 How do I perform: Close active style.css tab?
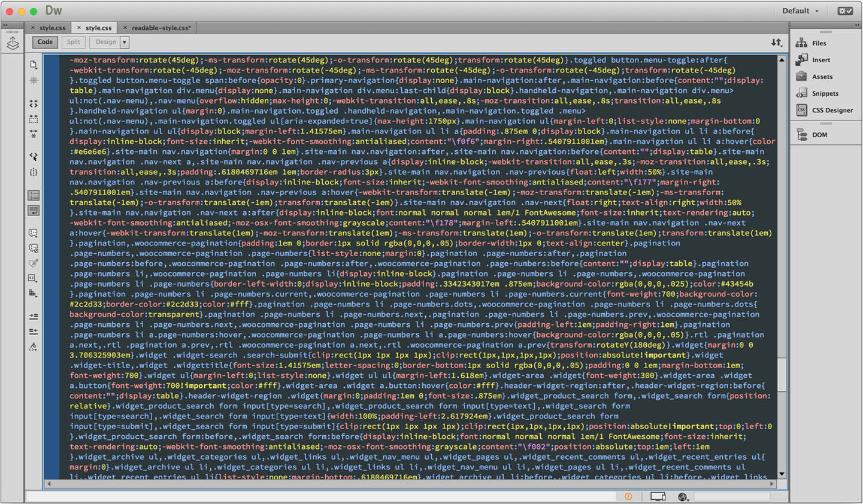pos(78,28)
